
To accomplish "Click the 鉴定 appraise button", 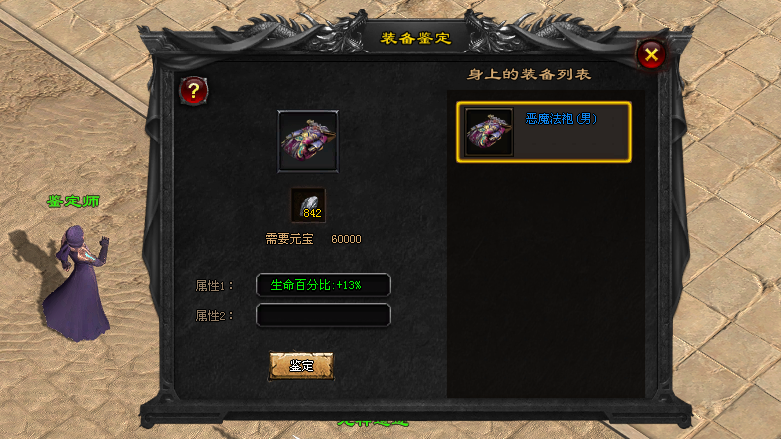I will [301, 366].
